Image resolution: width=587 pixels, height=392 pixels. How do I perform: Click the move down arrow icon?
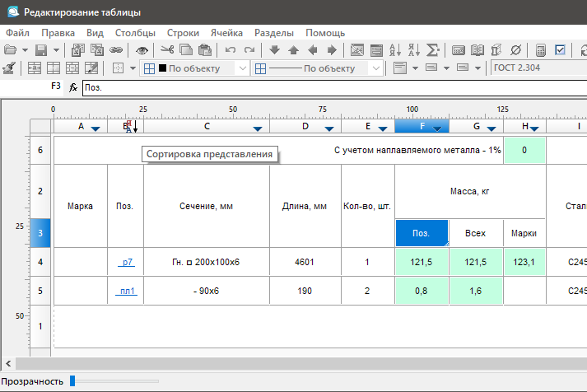tap(274, 49)
